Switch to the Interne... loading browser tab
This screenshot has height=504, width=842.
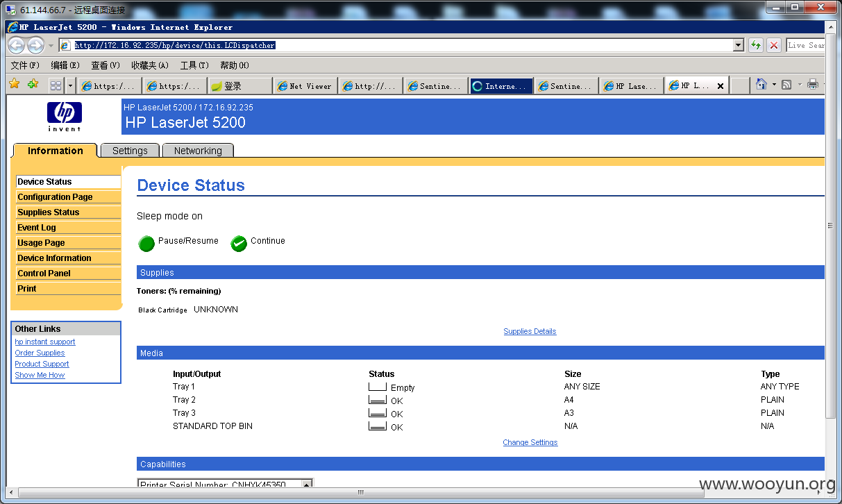pyautogui.click(x=500, y=86)
